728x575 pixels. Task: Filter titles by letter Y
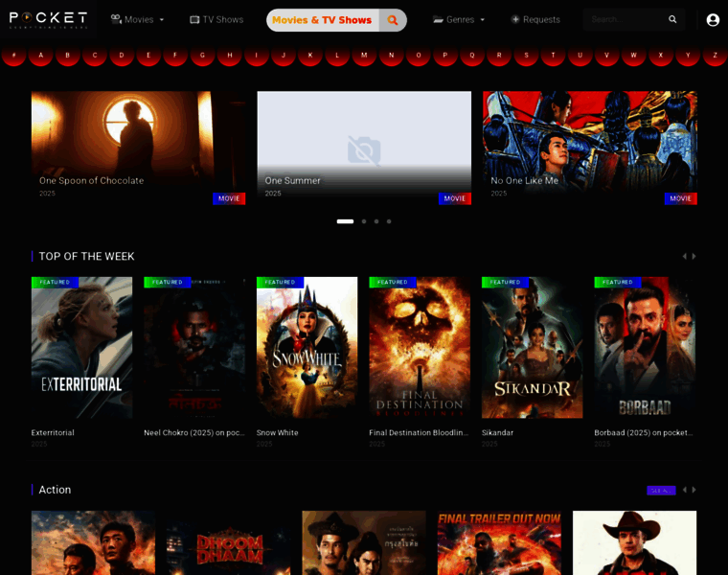[688, 55]
